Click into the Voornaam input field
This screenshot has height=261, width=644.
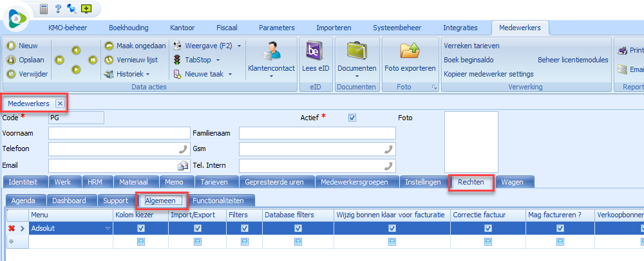pyautogui.click(x=118, y=133)
